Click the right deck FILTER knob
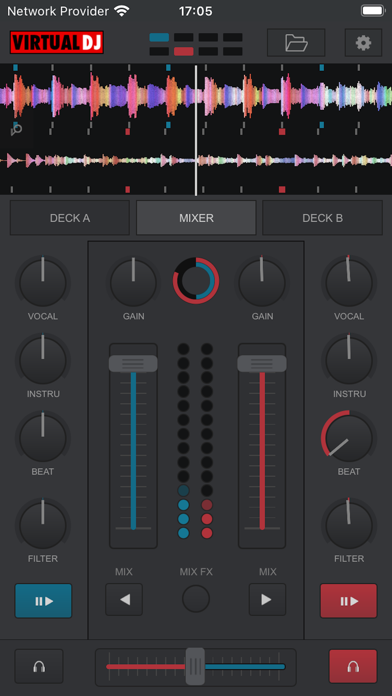The image size is (392, 696). point(349,525)
